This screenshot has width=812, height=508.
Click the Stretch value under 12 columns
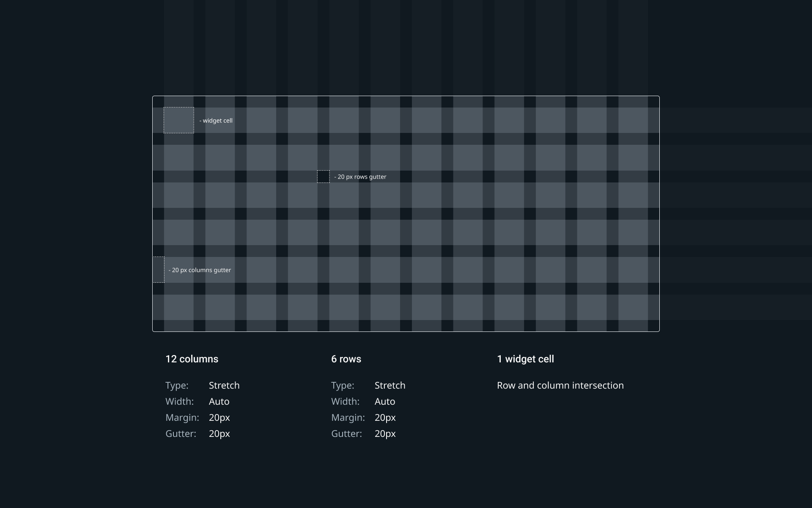[x=224, y=385]
